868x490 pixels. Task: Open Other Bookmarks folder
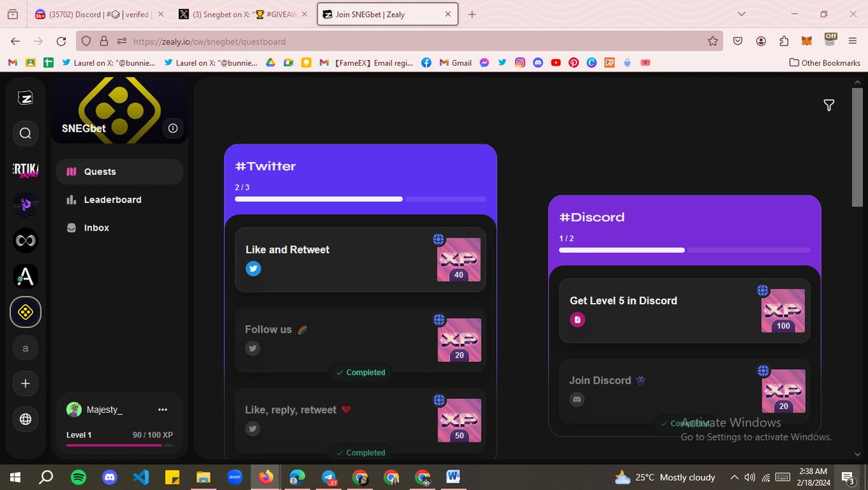825,63
